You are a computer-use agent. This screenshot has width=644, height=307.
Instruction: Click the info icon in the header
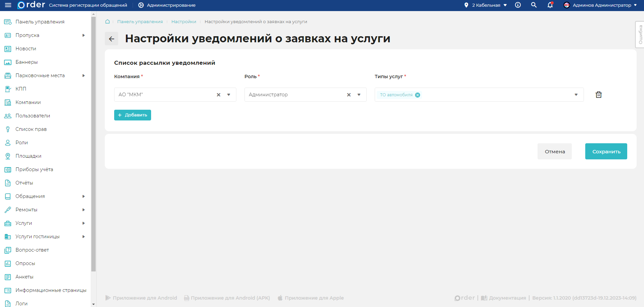518,5
